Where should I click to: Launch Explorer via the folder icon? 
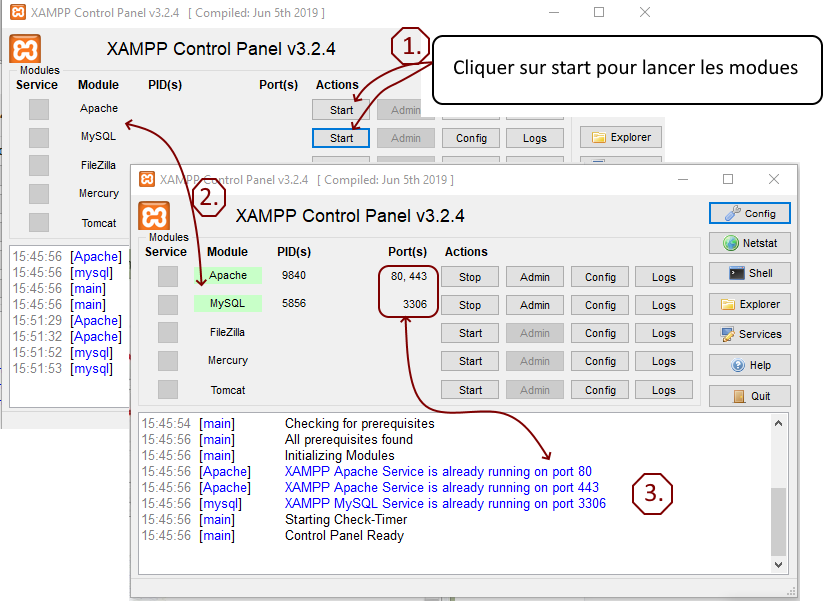(x=749, y=304)
